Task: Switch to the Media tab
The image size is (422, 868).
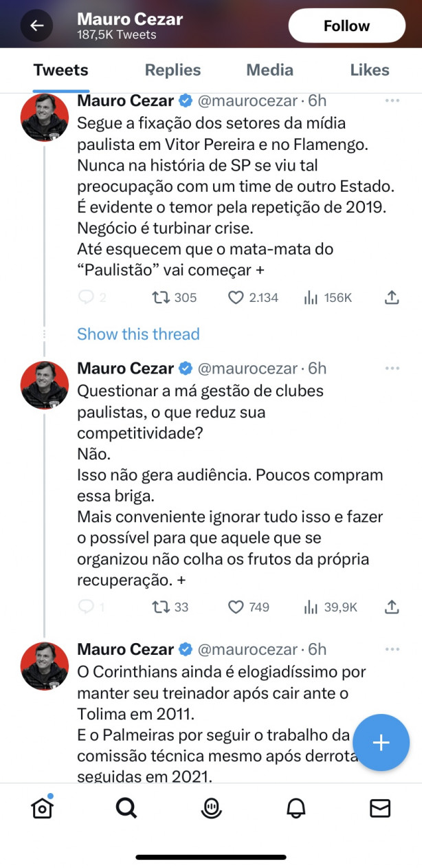Action: pos(269,69)
